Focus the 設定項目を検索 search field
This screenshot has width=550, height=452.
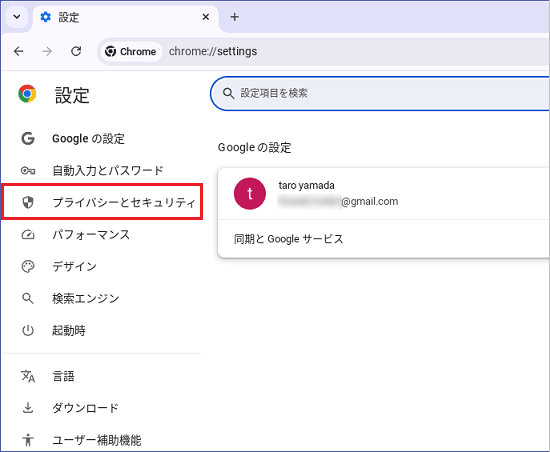pos(380,93)
